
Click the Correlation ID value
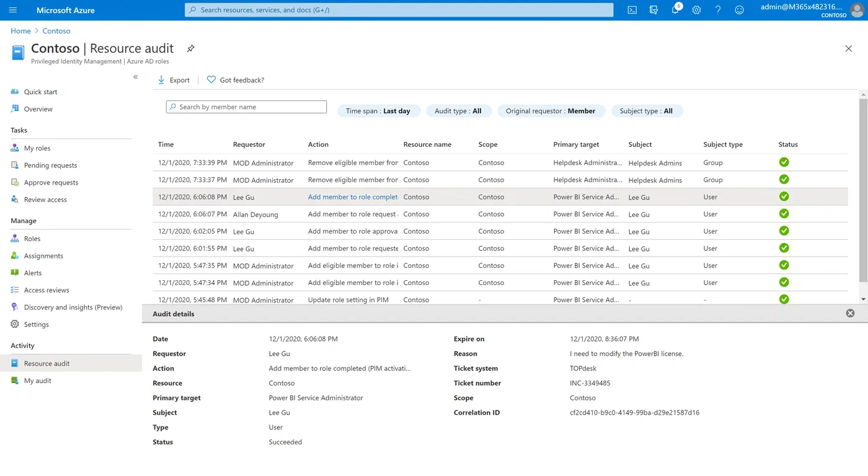[x=634, y=413]
